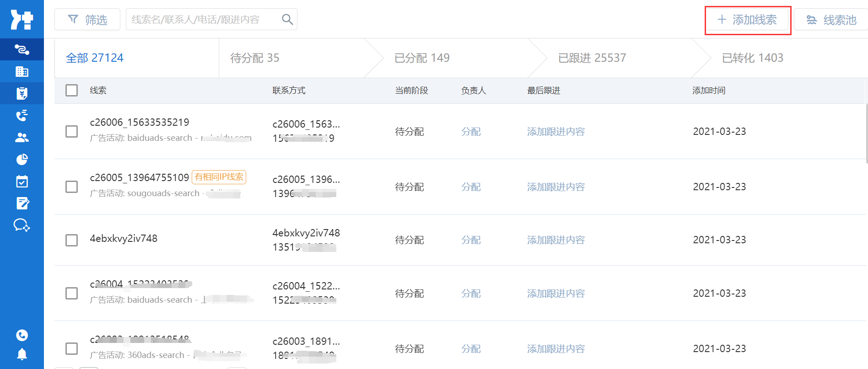Open the calendar tasks icon
This screenshot has width=868, height=369.
22,182
